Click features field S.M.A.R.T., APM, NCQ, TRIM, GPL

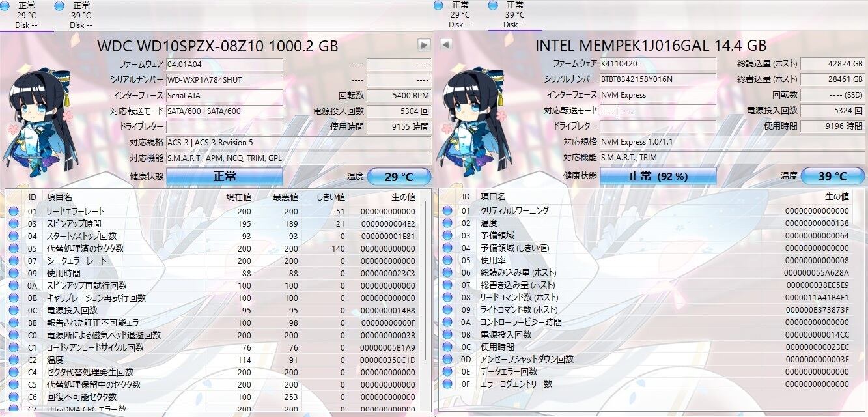point(298,158)
